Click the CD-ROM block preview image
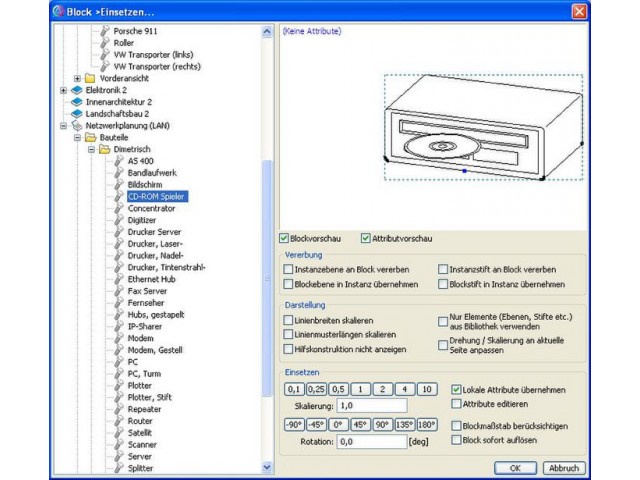This screenshot has width=640, height=480. pos(484,127)
